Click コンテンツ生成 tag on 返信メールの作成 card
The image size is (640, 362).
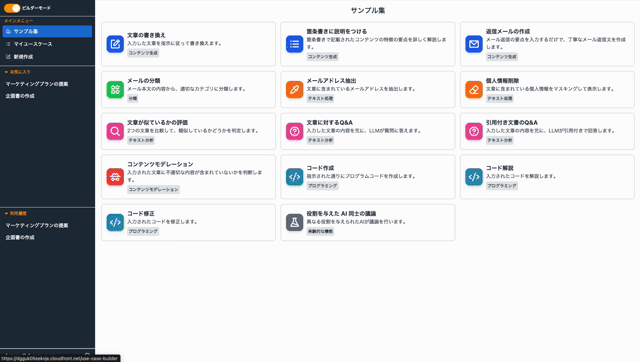coord(502,57)
